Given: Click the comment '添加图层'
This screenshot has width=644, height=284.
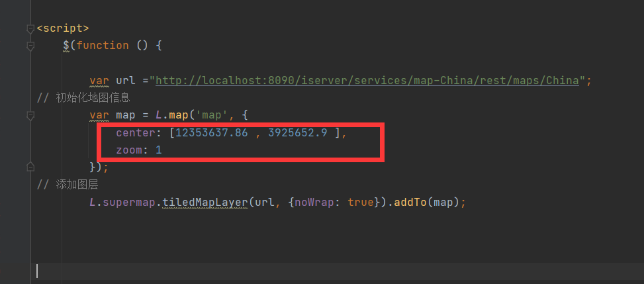Looking at the screenshot, I should click(x=77, y=185).
